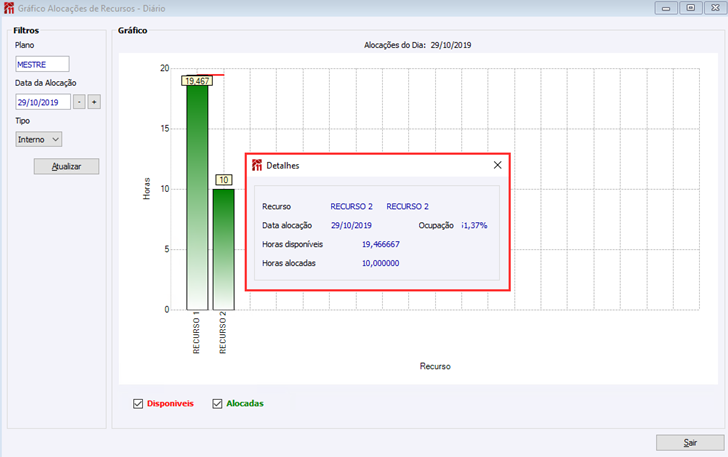The width and height of the screenshot is (728, 457).
Task: Select the RECURSO 1 green bar
Action: (x=197, y=195)
